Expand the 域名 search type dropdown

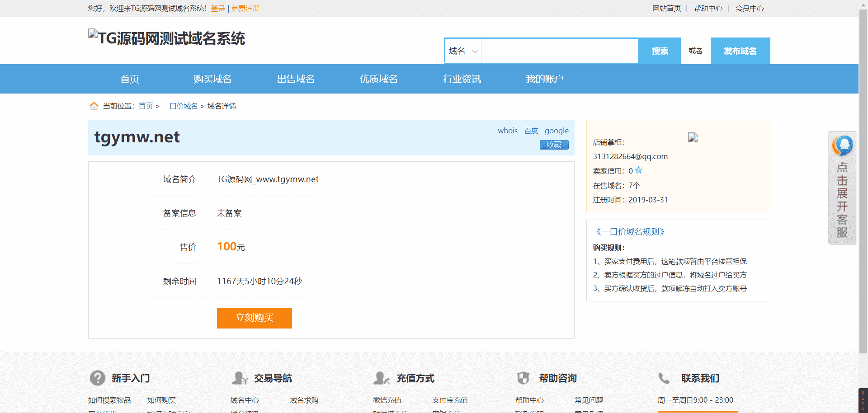[x=463, y=51]
